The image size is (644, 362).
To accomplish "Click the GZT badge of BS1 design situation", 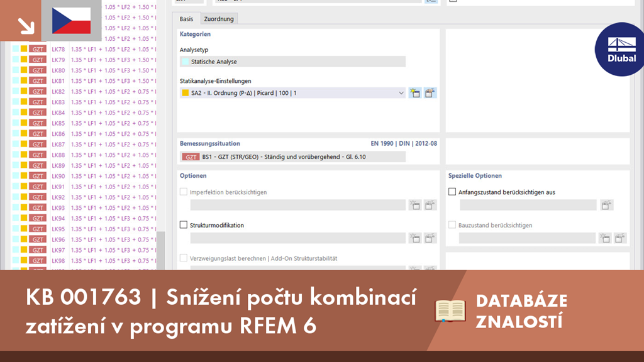I will (x=191, y=156).
